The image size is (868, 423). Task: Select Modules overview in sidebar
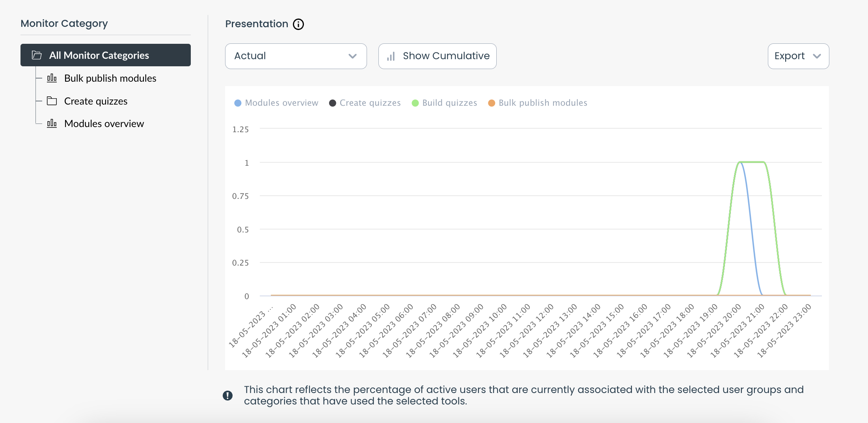pos(104,123)
